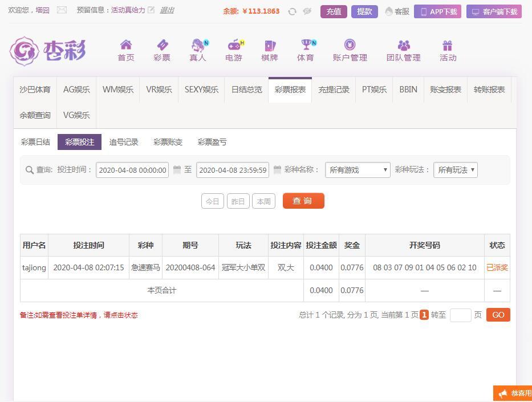Click the 充值 recharge button
This screenshot has width=532, height=402.
[334, 11]
